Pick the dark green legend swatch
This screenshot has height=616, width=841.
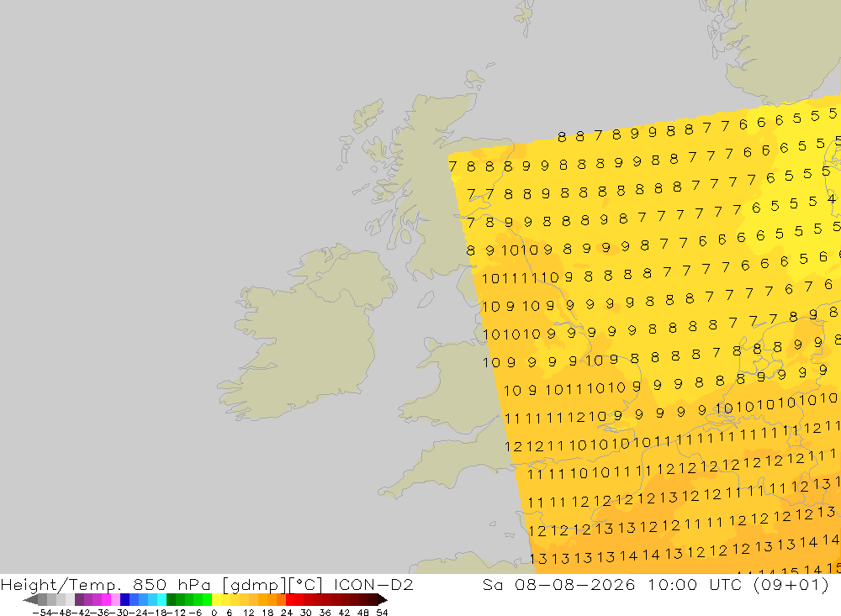(x=171, y=600)
